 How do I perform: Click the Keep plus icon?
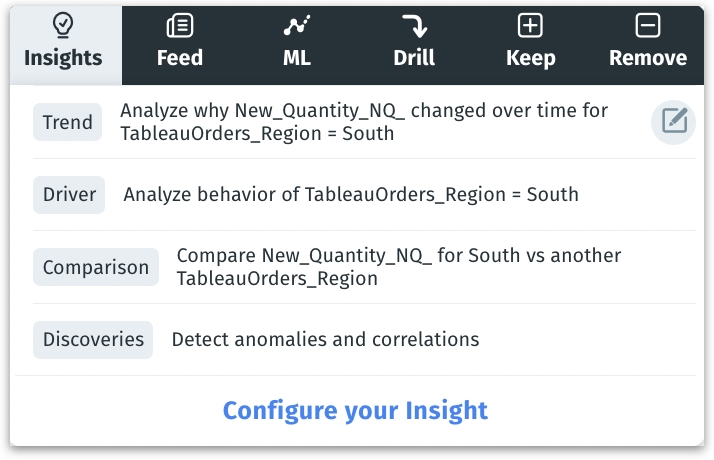(530, 26)
